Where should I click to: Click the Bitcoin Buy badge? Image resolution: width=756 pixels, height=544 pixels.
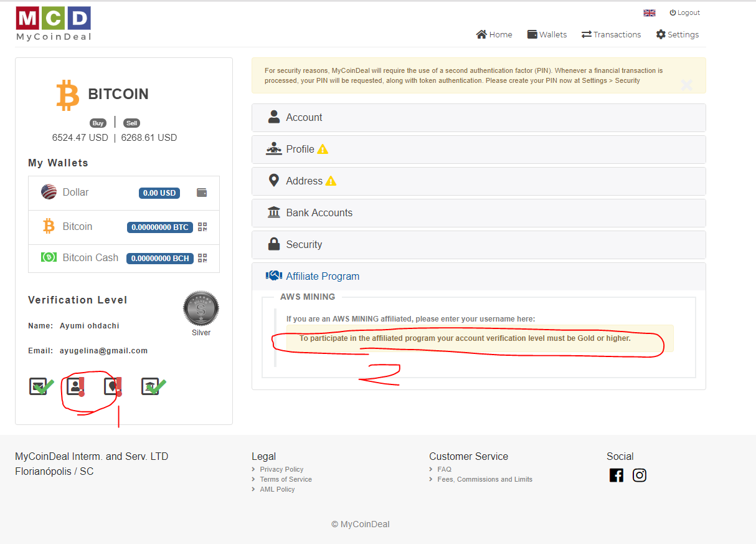[98, 123]
